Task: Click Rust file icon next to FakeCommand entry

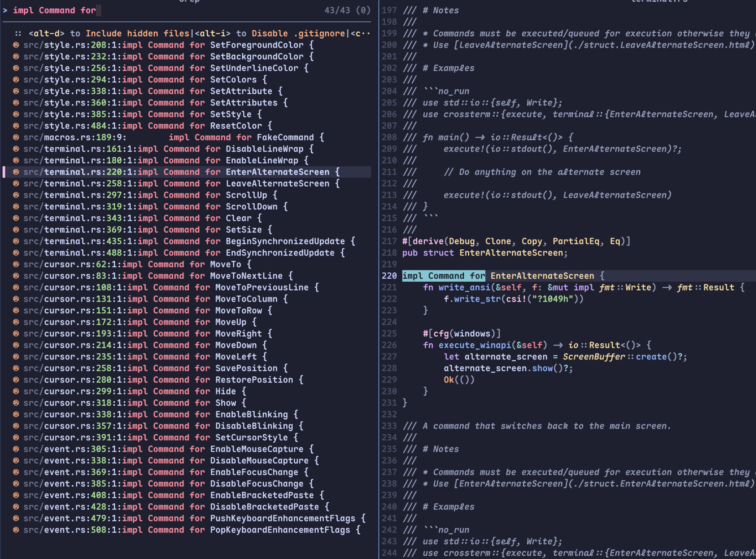Action: [16, 138]
